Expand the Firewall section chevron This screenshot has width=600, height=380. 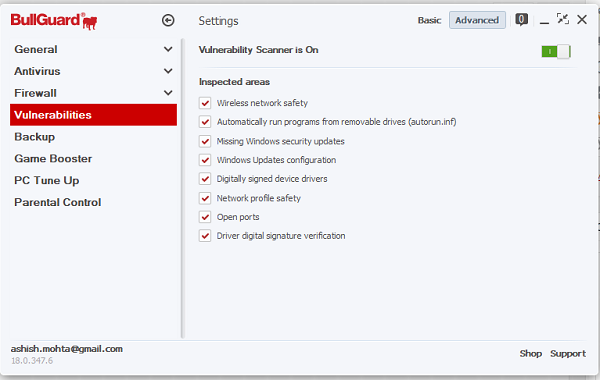(168, 93)
